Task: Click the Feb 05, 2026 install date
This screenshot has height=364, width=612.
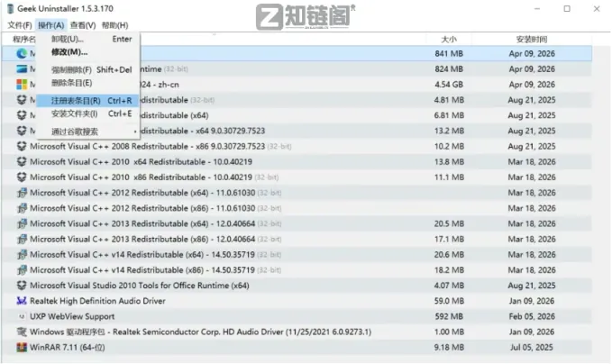Action: click(532, 316)
